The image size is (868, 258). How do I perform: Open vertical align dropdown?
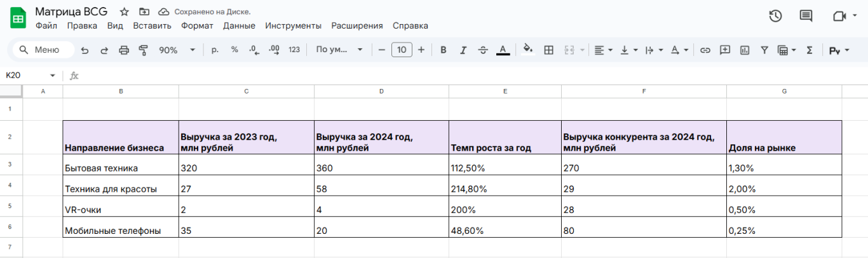[x=628, y=50]
